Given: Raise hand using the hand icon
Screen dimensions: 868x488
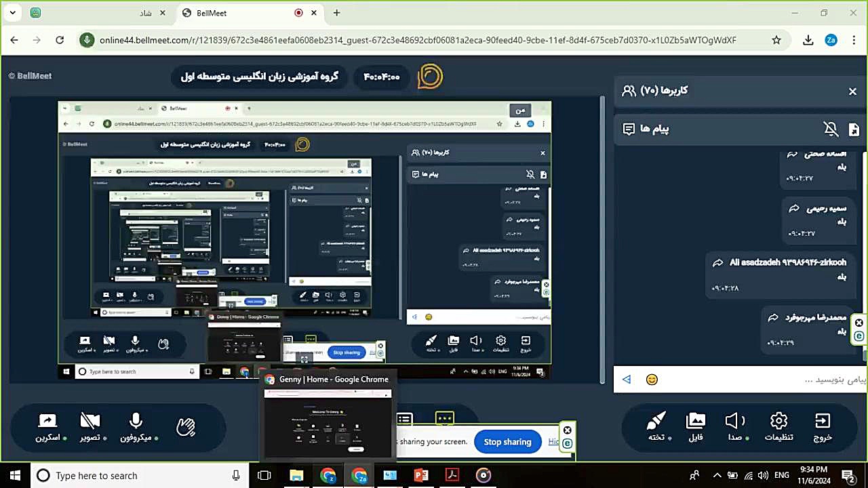Looking at the screenshot, I should 186,427.
